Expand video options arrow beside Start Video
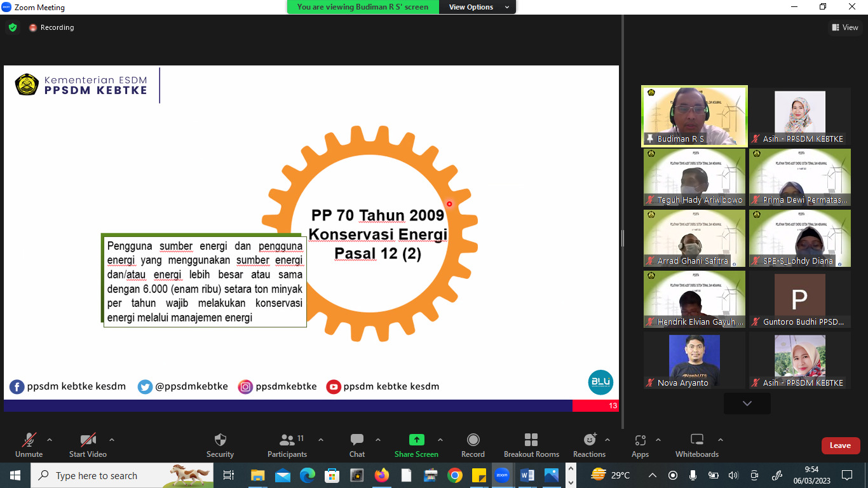Screen dimensions: 868x488 [112, 440]
